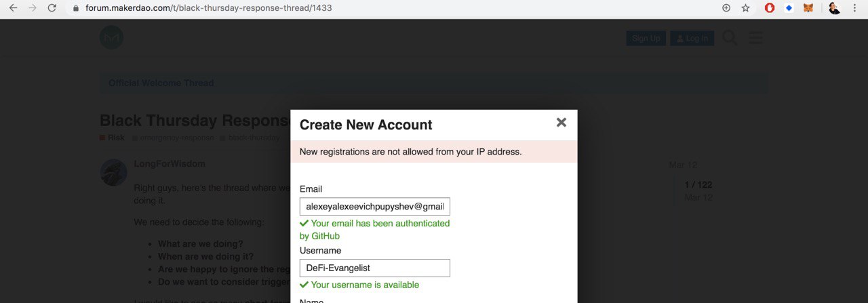This screenshot has width=868, height=303.
Task: Open the Official Welcome Thread link
Action: pos(161,83)
